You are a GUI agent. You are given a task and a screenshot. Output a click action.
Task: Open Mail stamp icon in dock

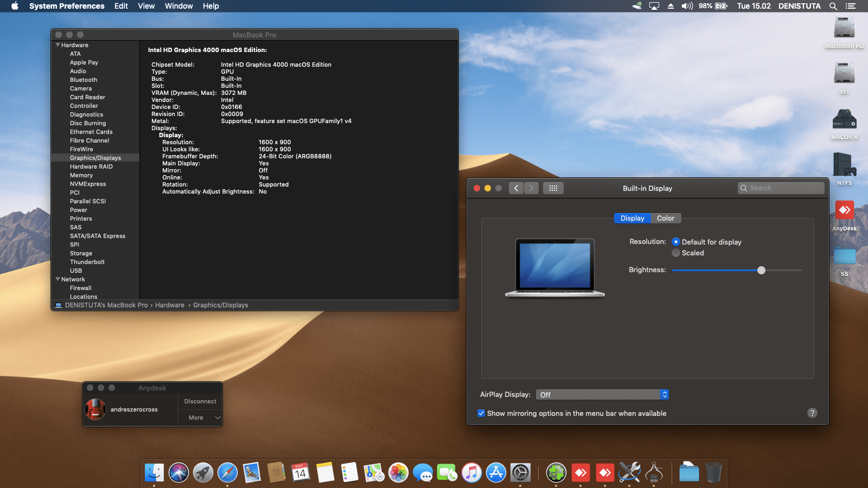tap(252, 473)
